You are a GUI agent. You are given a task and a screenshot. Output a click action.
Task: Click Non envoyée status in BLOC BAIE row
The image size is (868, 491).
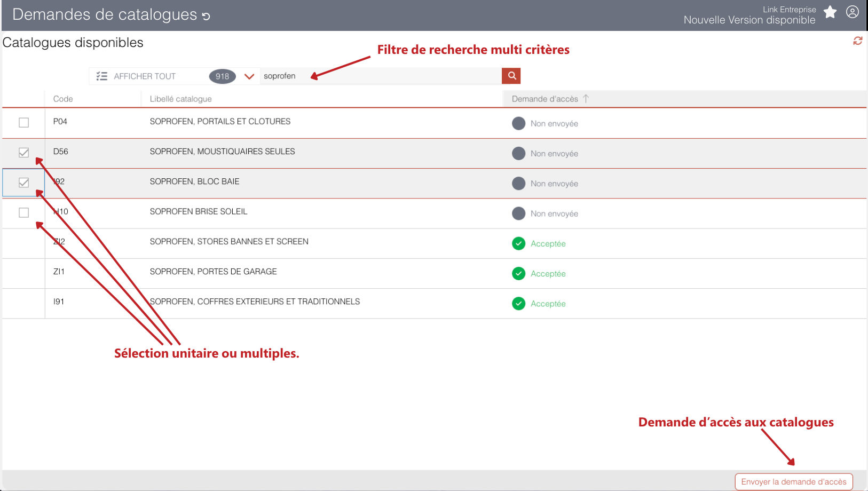(x=554, y=184)
